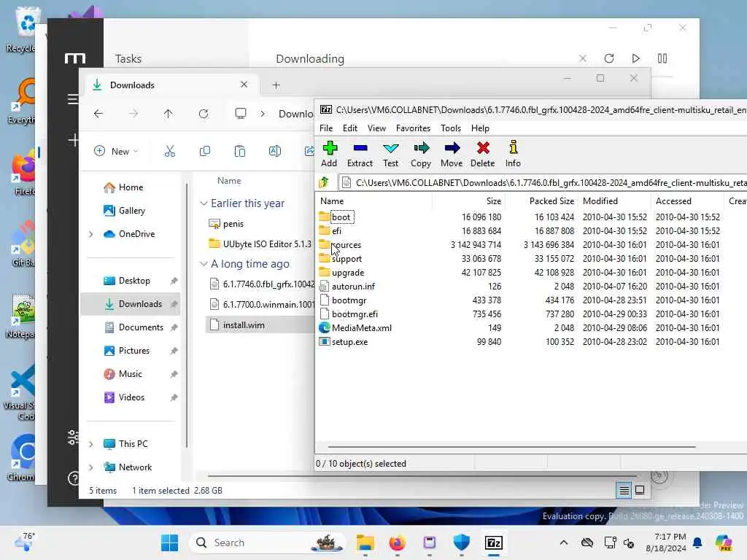The width and height of the screenshot is (747, 560).
Task: Select autorun.inf in the 7-Zip list
Action: (353, 286)
